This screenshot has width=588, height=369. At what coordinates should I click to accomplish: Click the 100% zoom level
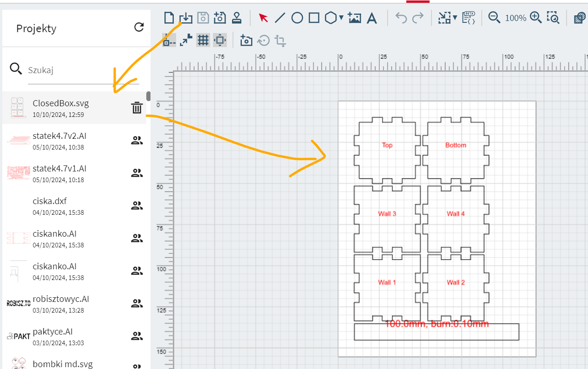pyautogui.click(x=515, y=18)
